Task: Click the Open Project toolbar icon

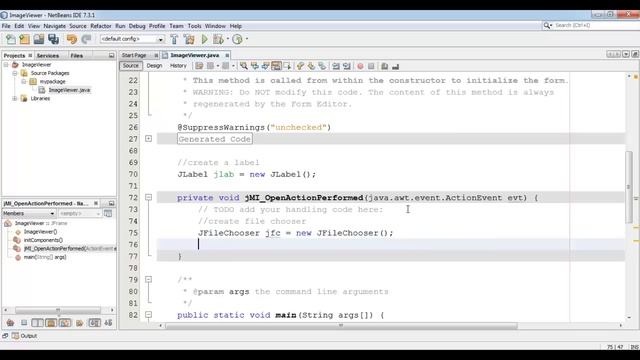Action: click(x=39, y=39)
